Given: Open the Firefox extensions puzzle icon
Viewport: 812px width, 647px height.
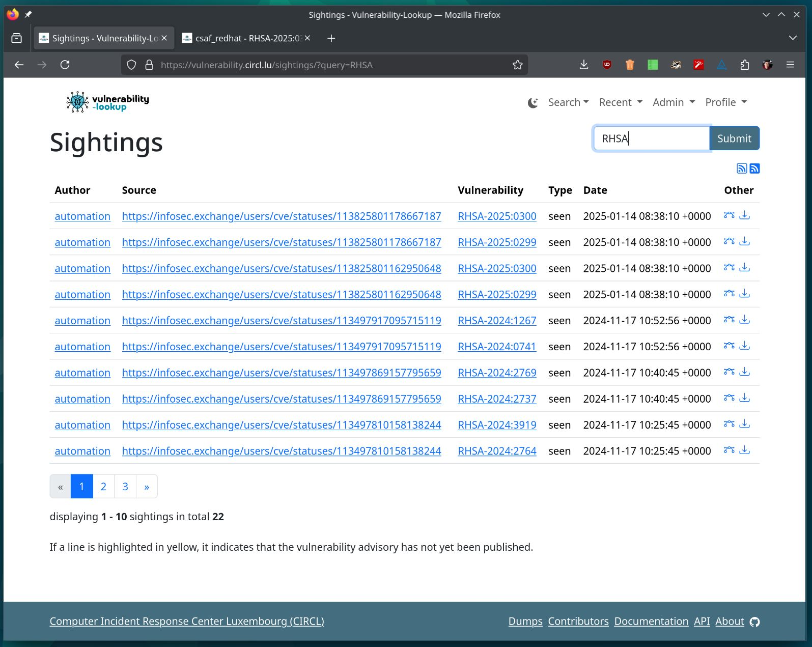Looking at the screenshot, I should click(745, 65).
